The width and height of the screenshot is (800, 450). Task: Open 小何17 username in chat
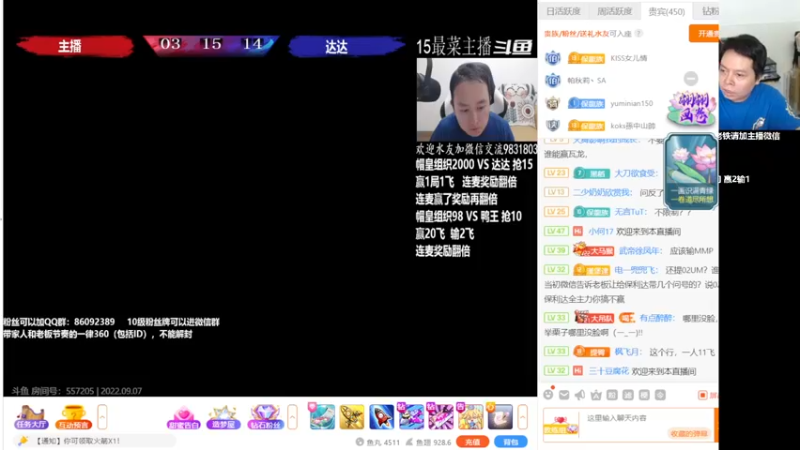coord(601,231)
